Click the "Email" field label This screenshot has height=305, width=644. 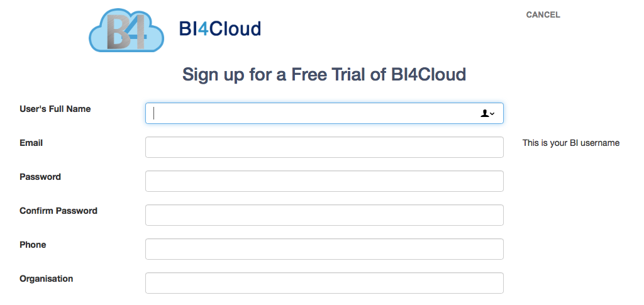coord(31,143)
